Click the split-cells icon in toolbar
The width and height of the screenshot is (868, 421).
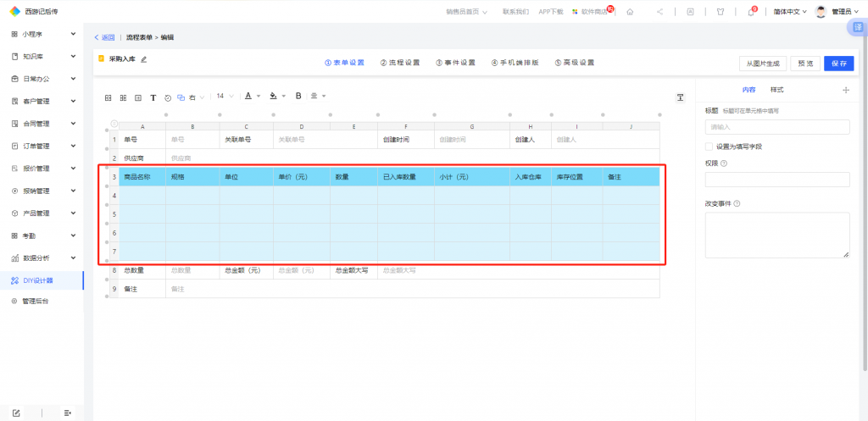[x=124, y=97]
